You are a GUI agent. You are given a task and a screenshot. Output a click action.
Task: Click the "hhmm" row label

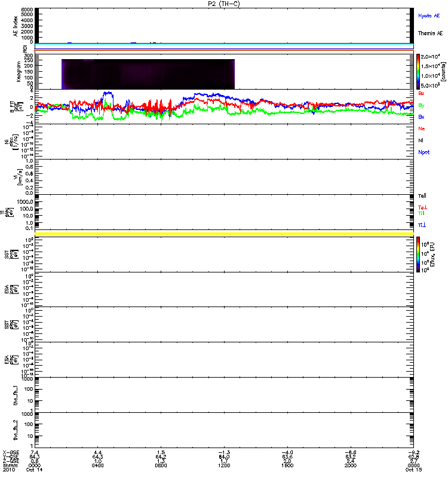click(x=10, y=465)
